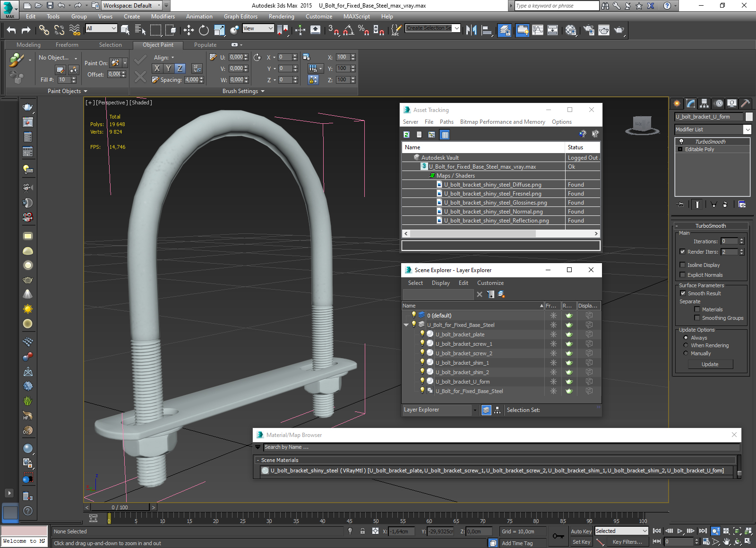Viewport: 756px width, 548px height.
Task: Toggle the Angle Snap icon
Action: pos(349,30)
